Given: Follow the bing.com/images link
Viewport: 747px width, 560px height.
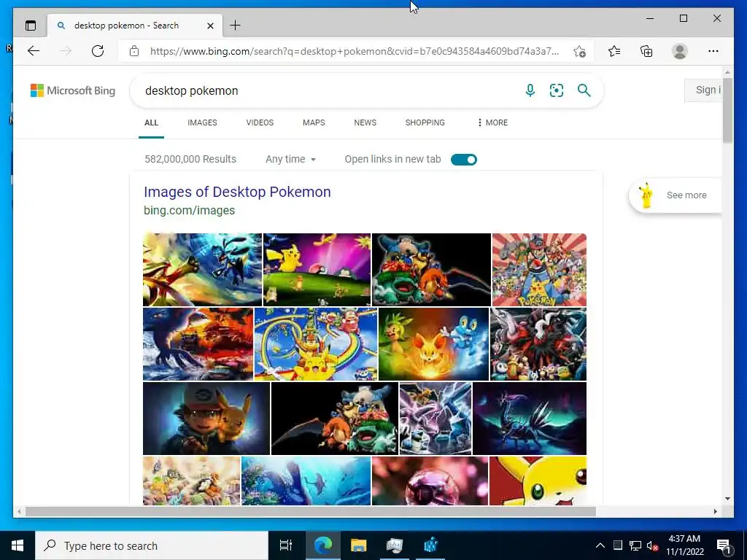Looking at the screenshot, I should 189,211.
